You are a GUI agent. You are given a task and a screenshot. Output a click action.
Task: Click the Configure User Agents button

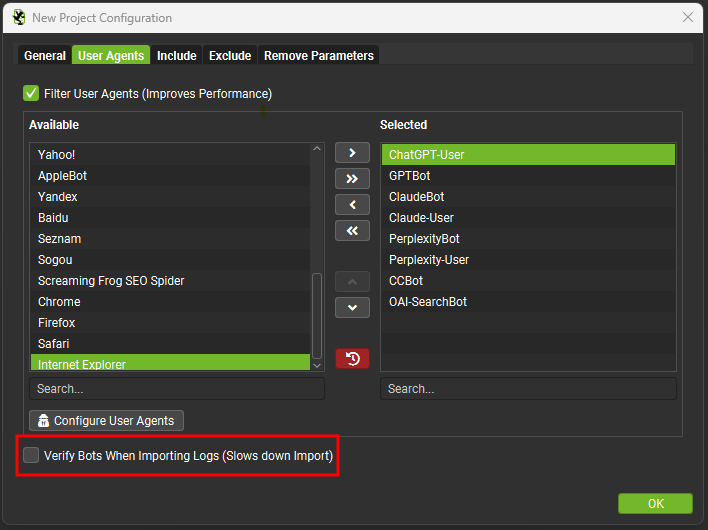pos(107,421)
